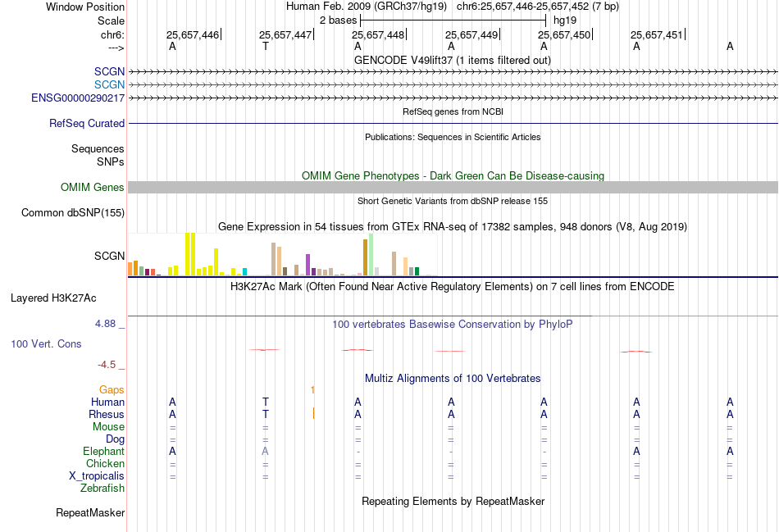Click coordinate label 25,657,448
Image resolution: width=779 pixels, height=532 pixels.
pyautogui.click(x=378, y=34)
